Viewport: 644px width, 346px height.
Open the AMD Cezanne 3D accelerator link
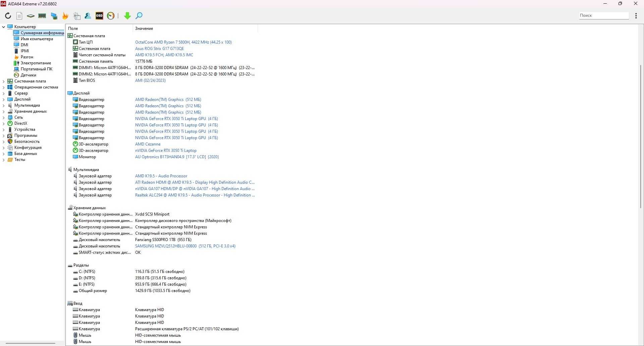148,144
